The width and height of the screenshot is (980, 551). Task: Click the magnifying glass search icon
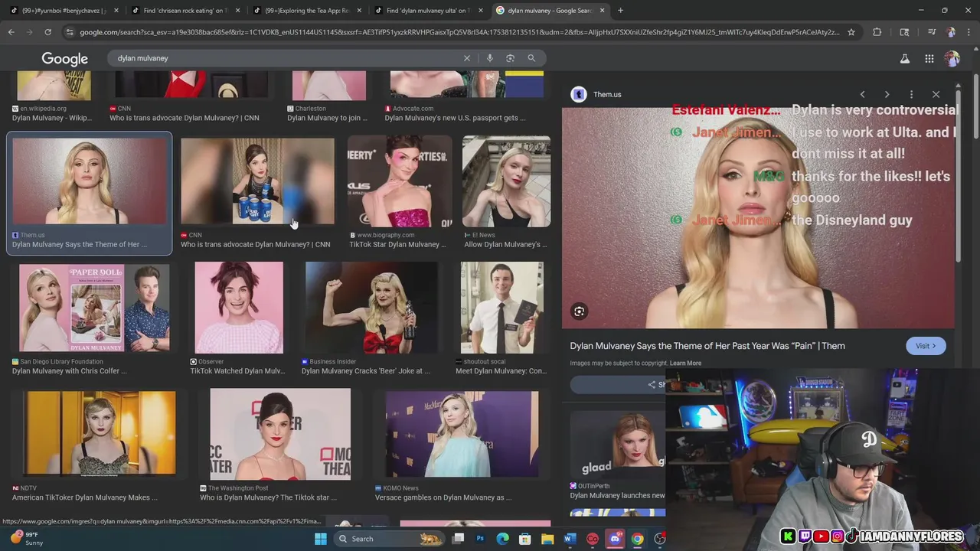531,58
